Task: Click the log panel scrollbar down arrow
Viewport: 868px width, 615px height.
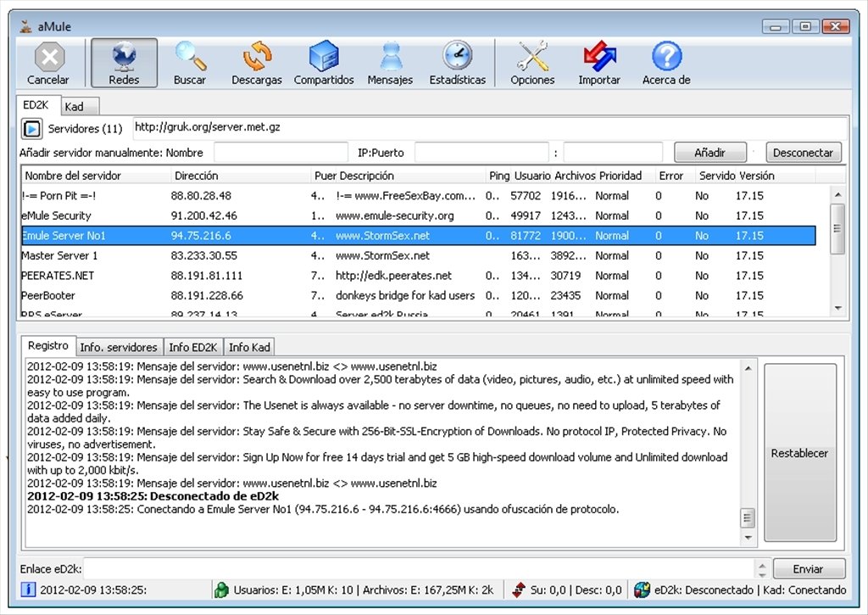Action: click(748, 538)
